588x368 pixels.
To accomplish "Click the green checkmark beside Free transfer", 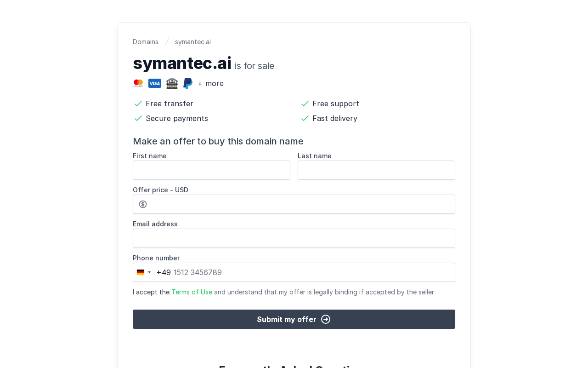I will (x=138, y=103).
